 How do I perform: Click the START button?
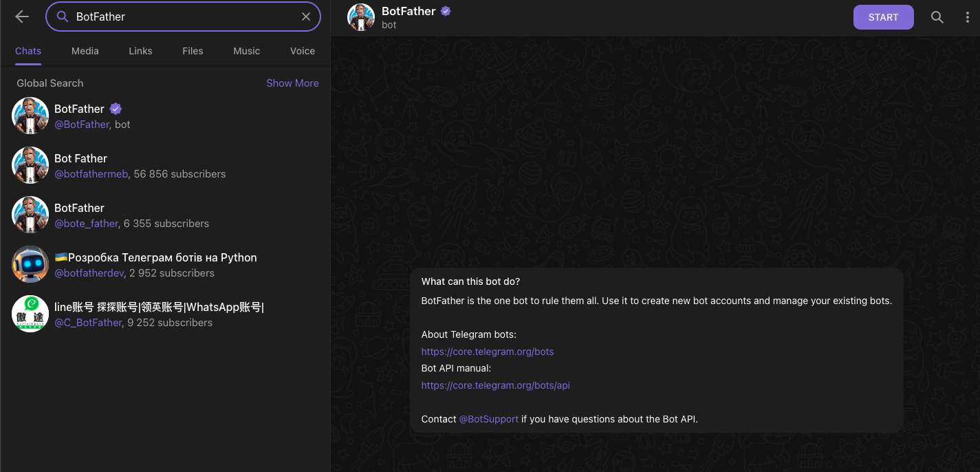point(884,17)
